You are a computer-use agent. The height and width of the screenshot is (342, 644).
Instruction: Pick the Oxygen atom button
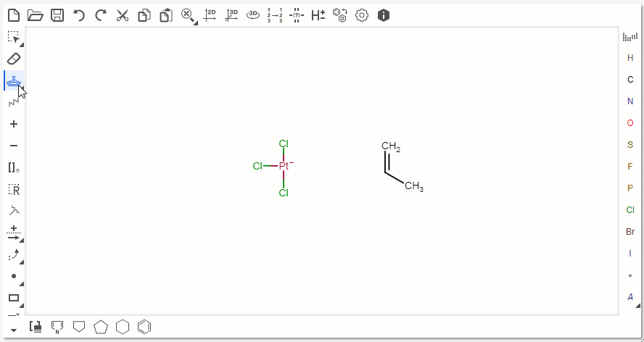(x=629, y=123)
